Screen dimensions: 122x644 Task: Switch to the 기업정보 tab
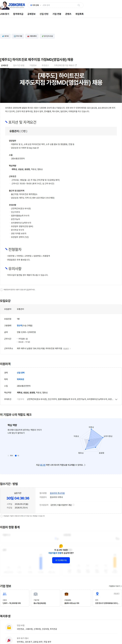33,66
